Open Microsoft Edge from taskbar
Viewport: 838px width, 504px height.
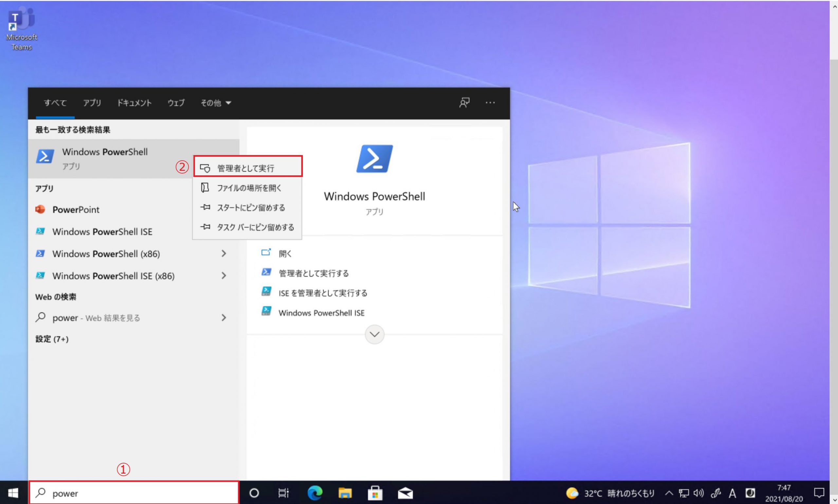point(315,493)
